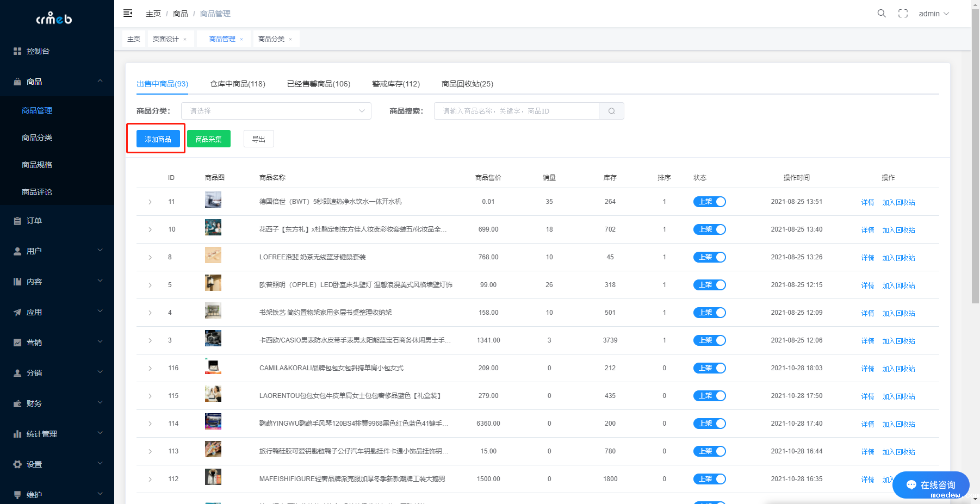The height and width of the screenshot is (504, 980).
Task: Switch to 仓库中商品(118) tab
Action: 238,84
